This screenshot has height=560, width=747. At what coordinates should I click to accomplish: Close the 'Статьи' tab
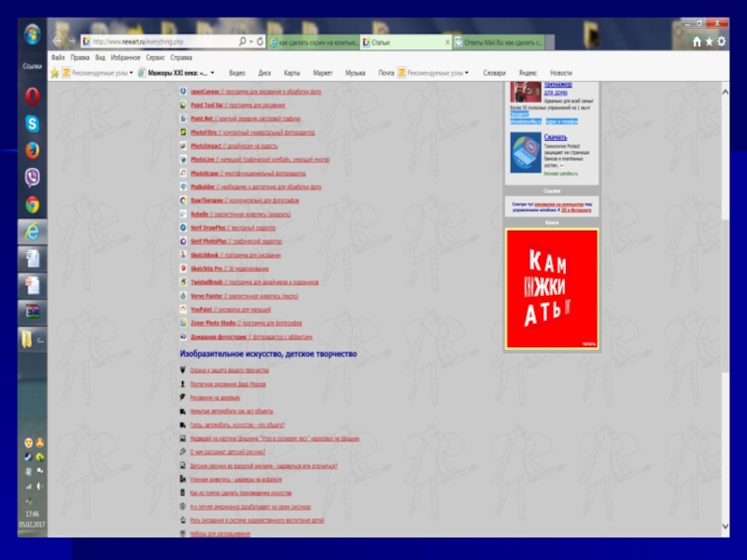coord(447,42)
